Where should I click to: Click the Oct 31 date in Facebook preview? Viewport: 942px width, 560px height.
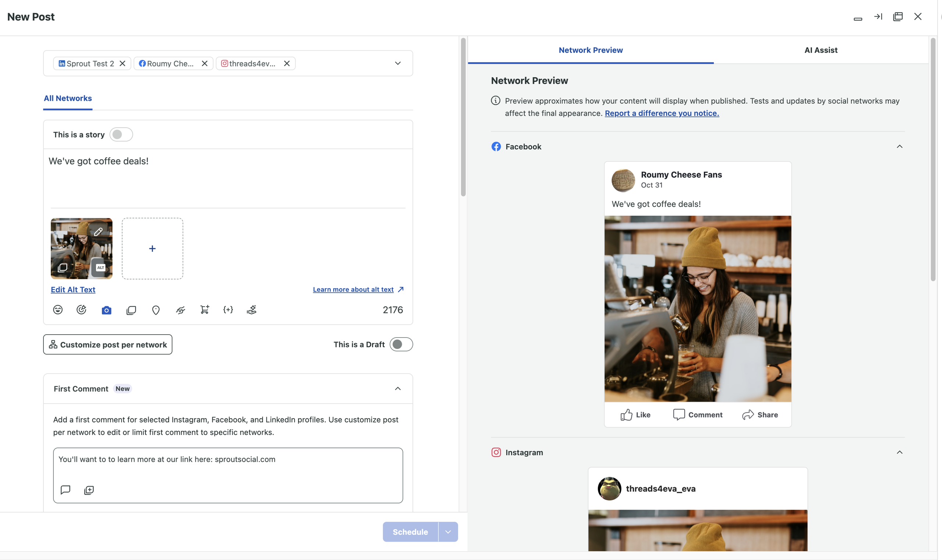pos(652,185)
